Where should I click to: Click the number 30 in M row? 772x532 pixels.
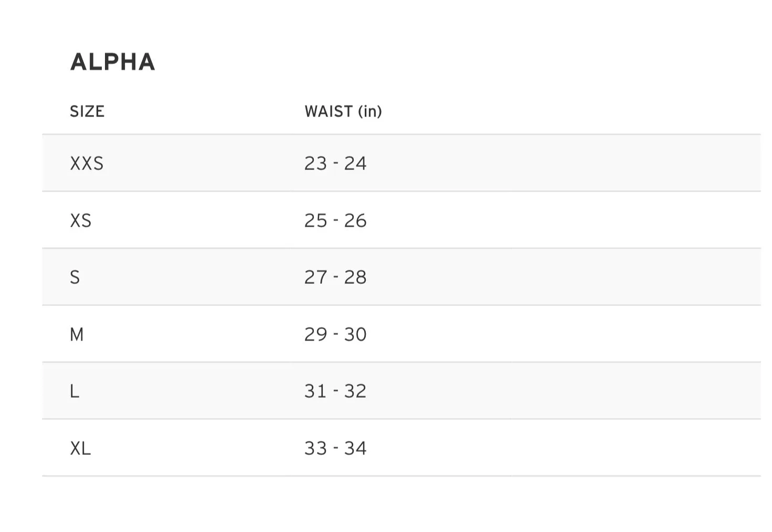click(x=355, y=334)
